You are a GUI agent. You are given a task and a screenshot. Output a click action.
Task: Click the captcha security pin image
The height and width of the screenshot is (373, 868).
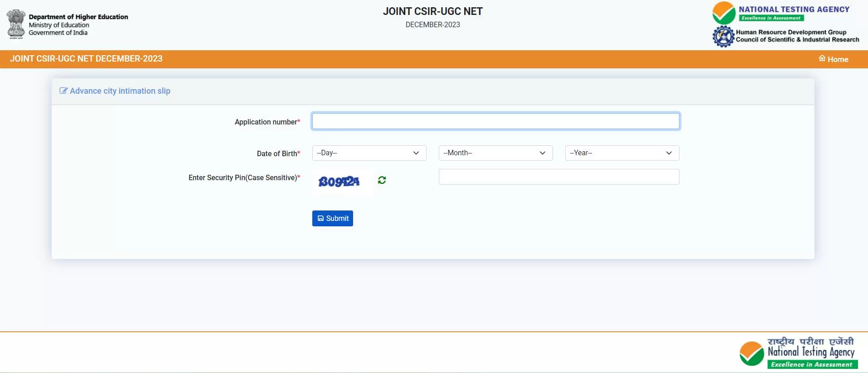pyautogui.click(x=339, y=182)
